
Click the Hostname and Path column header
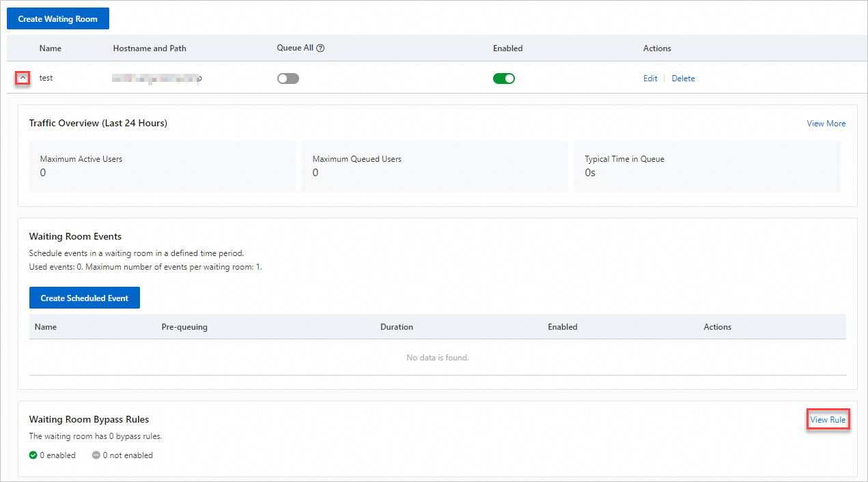click(150, 48)
